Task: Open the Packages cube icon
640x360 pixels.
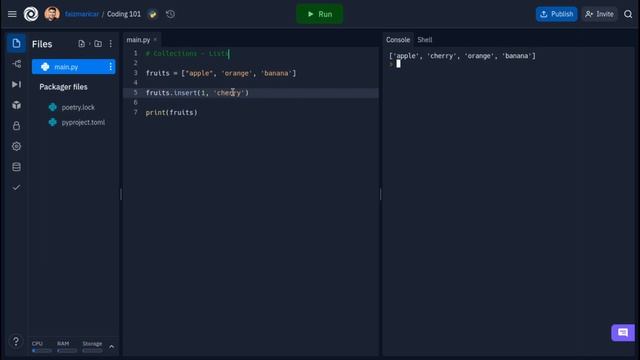Action: click(x=16, y=105)
